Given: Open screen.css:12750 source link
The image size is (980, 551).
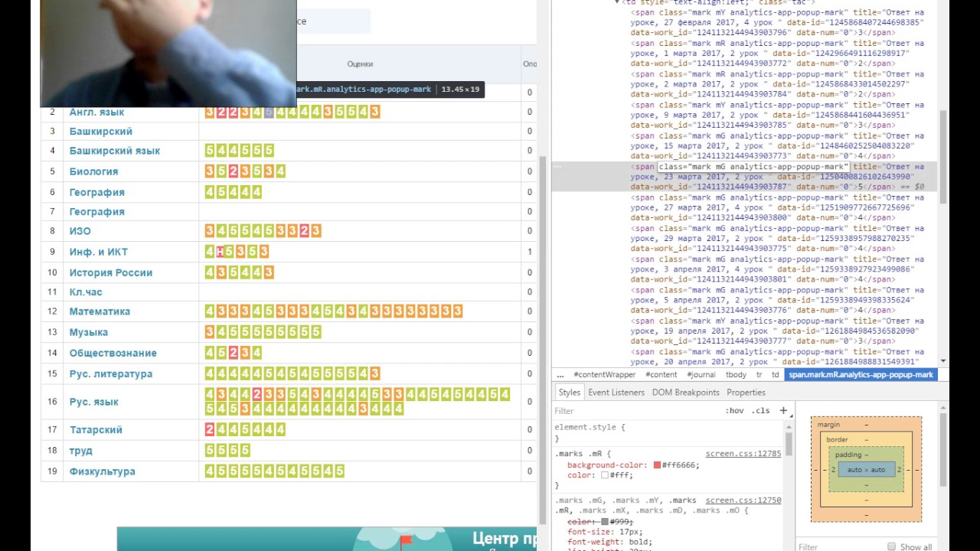Looking at the screenshot, I should pyautogui.click(x=743, y=500).
